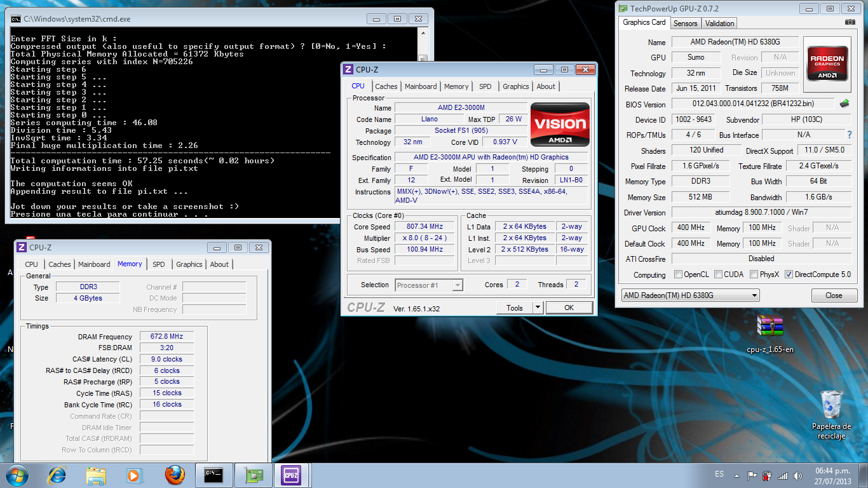Screen dimensions: 868x488
Task: Click the Driver Version atiumdag field
Action: [x=761, y=212]
